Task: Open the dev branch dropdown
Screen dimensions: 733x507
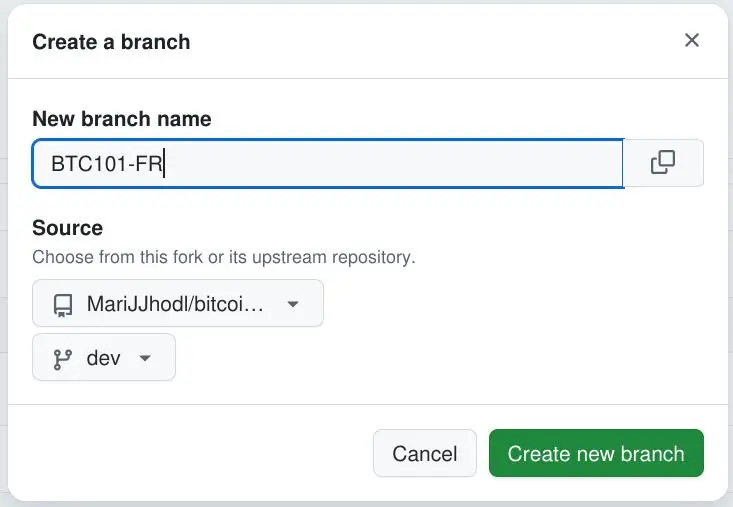Action: tap(104, 358)
